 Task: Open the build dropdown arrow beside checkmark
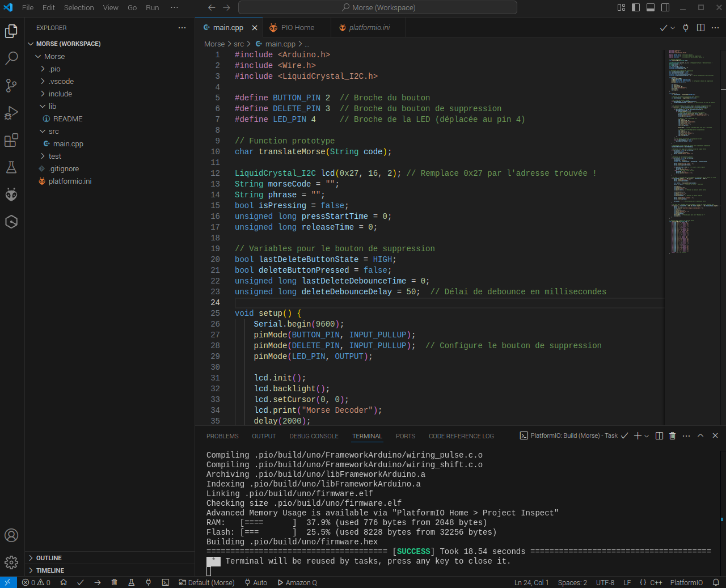tap(673, 28)
